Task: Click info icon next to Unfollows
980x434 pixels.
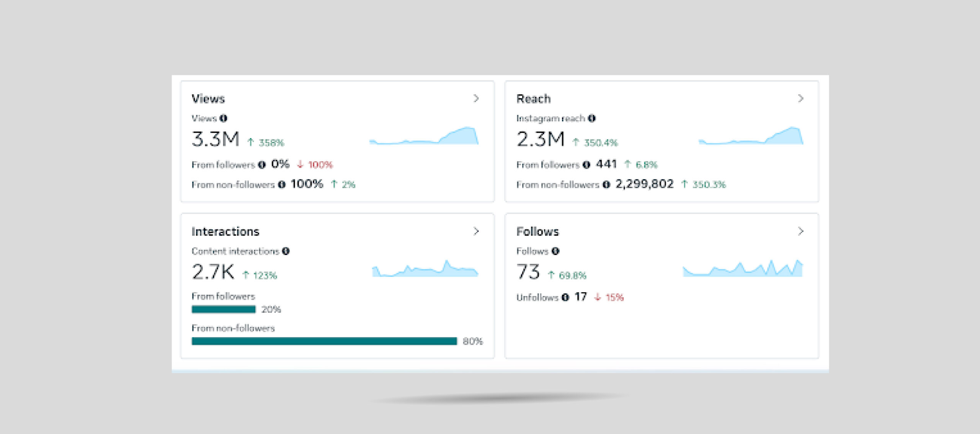Action: (x=565, y=297)
